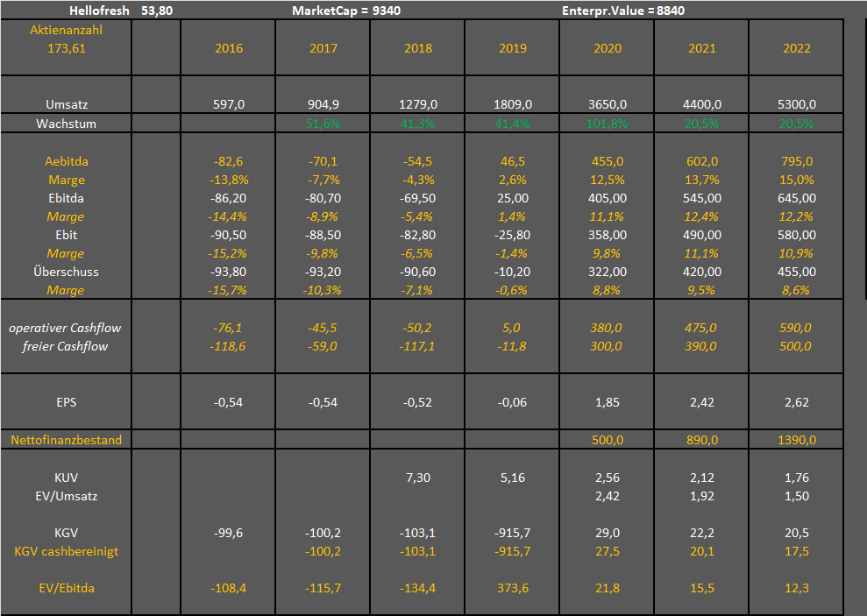Click the operativer Cashflow label
Image resolution: width=867 pixels, height=616 pixels.
point(65,328)
